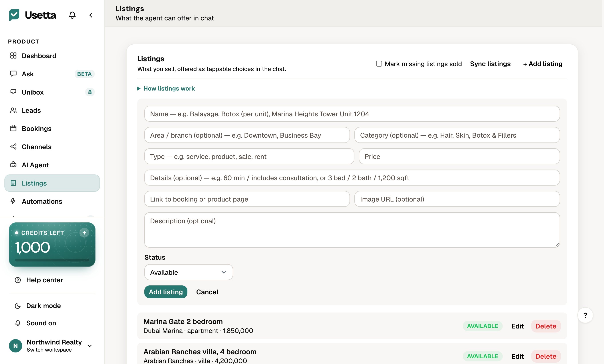Viewport: 604px width, 364px height.
Task: Delete the Marina Gate 2 bedroom listing
Action: click(546, 326)
